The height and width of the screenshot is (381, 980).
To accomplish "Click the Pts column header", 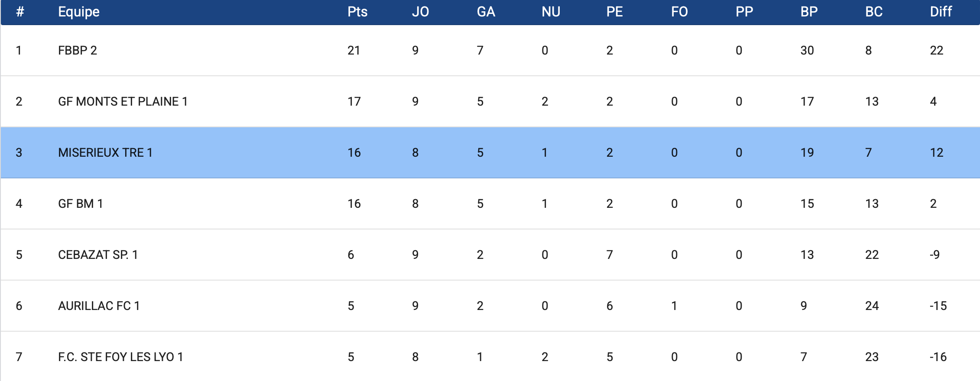I will click(357, 12).
